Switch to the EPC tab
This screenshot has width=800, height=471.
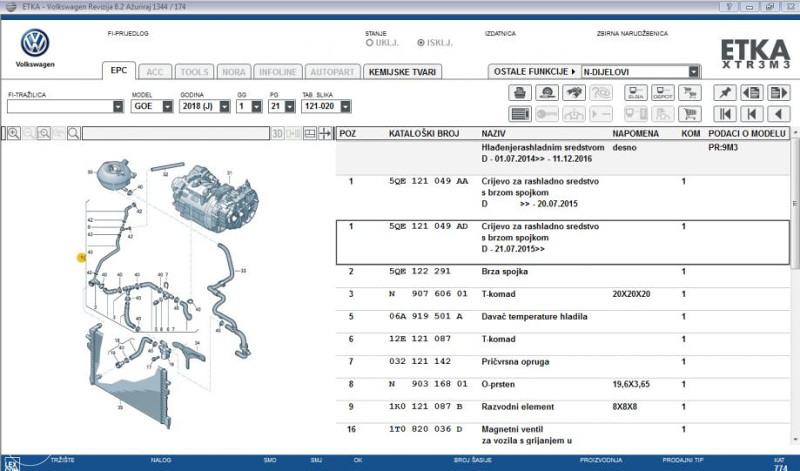pyautogui.click(x=118, y=72)
